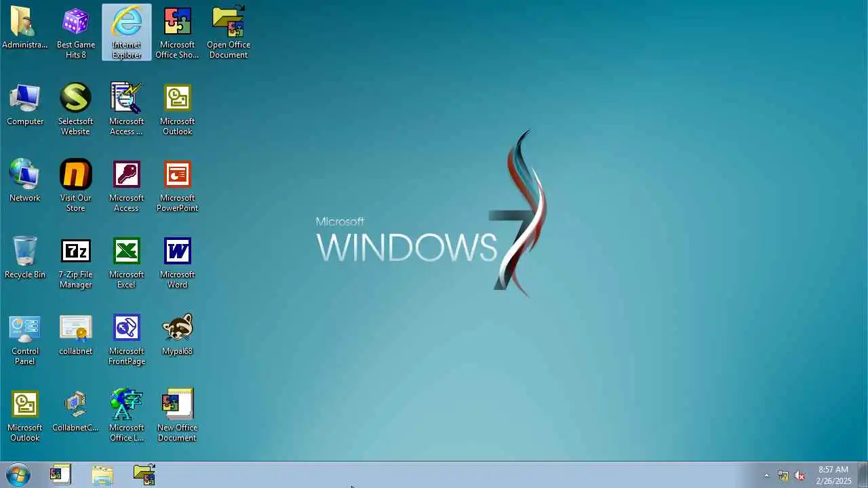Click the network status tray icon
Viewport: 868px width, 488px height.
[x=783, y=475]
